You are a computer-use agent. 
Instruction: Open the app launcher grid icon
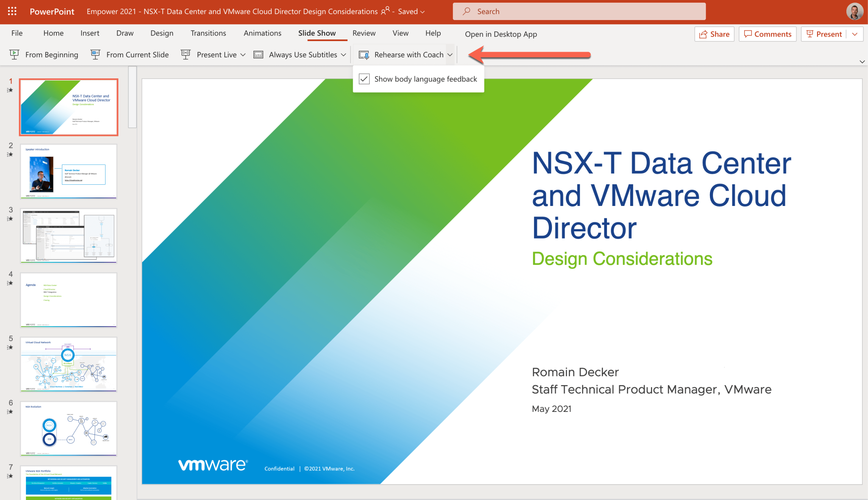(x=12, y=11)
